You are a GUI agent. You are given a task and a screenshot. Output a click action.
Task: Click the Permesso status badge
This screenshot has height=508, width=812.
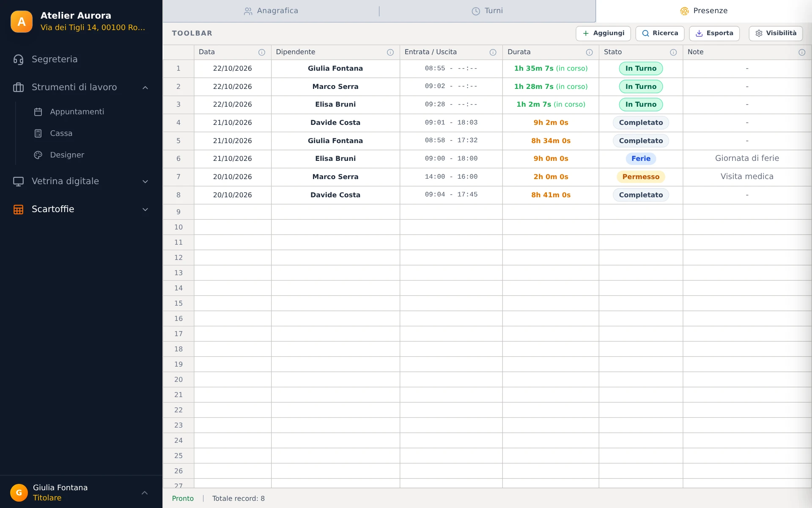641,177
